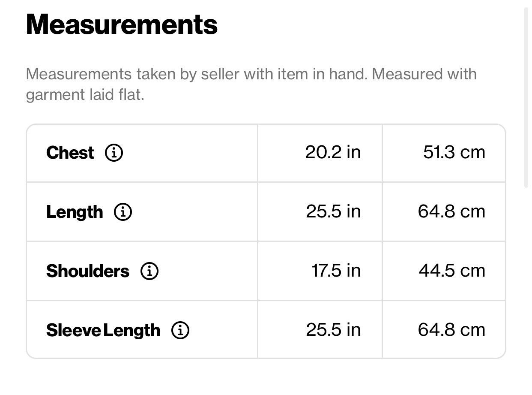Click the Length row's 25.5 in value
532x395 pixels.
pyautogui.click(x=333, y=211)
